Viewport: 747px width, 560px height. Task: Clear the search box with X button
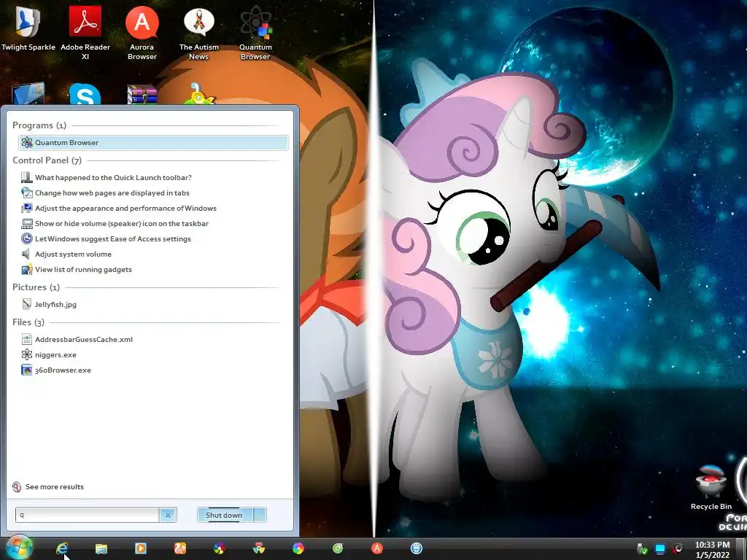[168, 515]
